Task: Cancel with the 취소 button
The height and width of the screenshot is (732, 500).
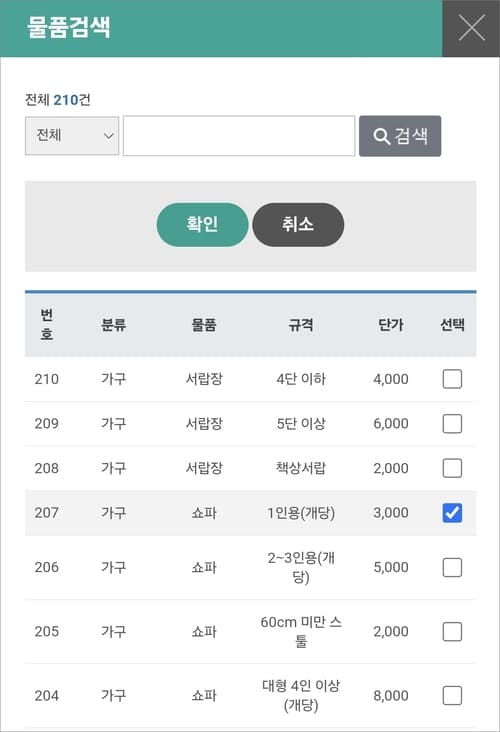Action: pyautogui.click(x=298, y=225)
